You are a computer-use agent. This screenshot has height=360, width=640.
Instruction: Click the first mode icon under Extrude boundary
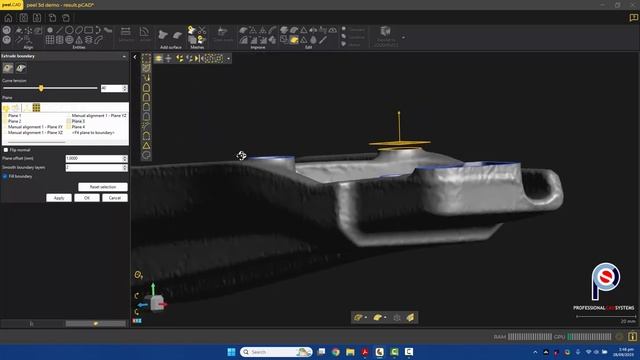pos(8,68)
